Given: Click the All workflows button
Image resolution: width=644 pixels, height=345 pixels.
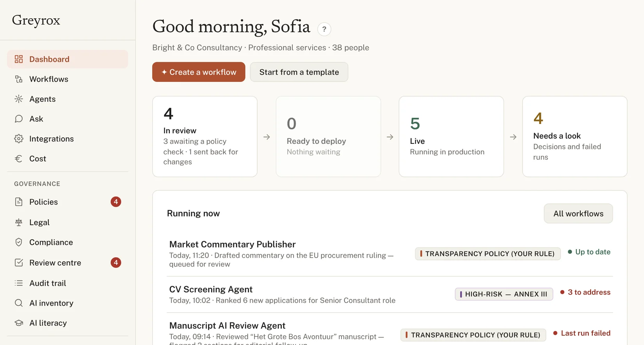Looking at the screenshot, I should [578, 214].
